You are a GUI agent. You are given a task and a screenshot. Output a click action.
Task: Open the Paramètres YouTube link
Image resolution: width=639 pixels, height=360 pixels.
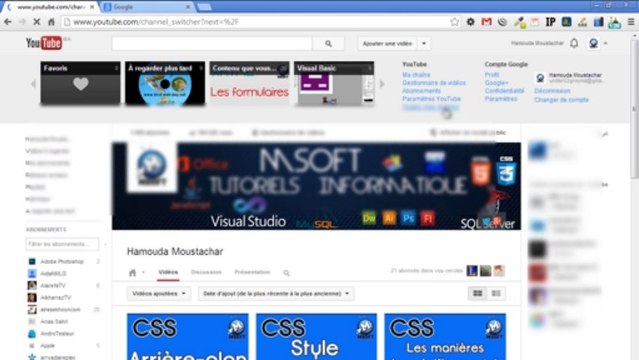click(x=432, y=99)
